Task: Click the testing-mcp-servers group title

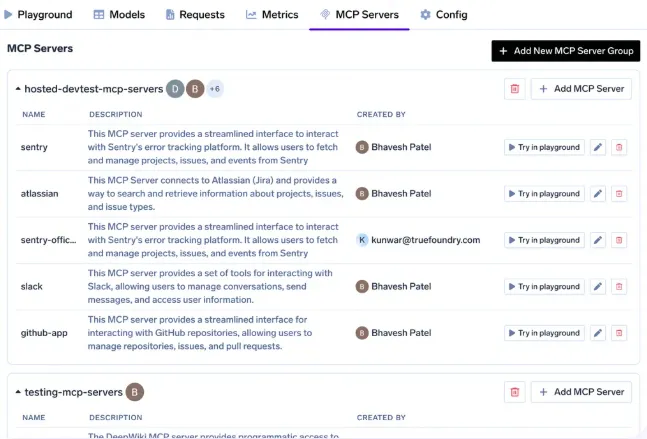Action: click(73, 392)
